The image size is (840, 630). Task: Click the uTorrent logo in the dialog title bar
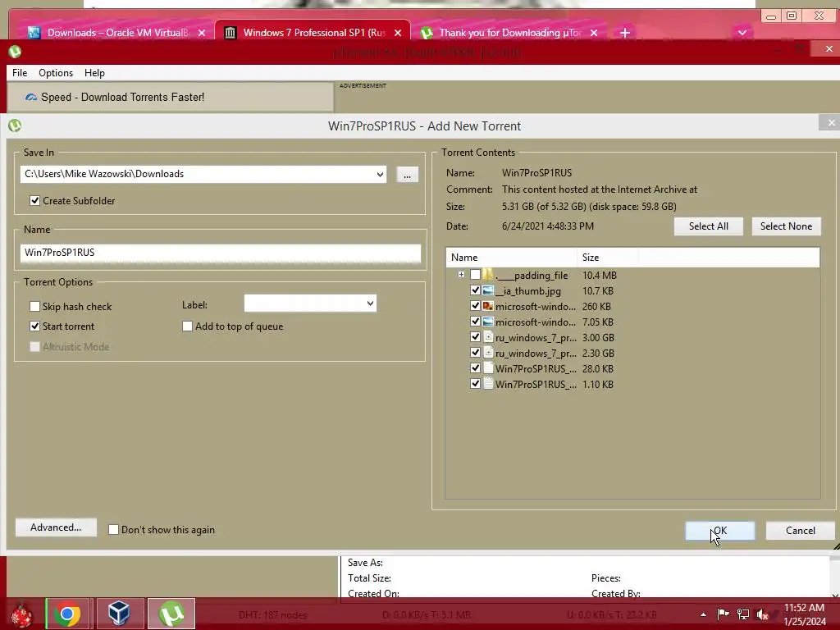(15, 126)
